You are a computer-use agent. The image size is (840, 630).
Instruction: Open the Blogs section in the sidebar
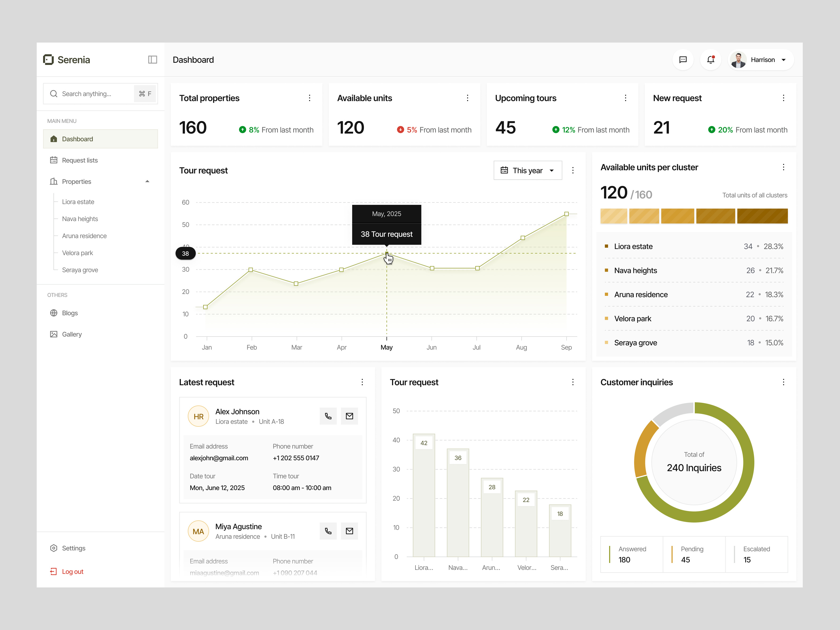tap(69, 313)
